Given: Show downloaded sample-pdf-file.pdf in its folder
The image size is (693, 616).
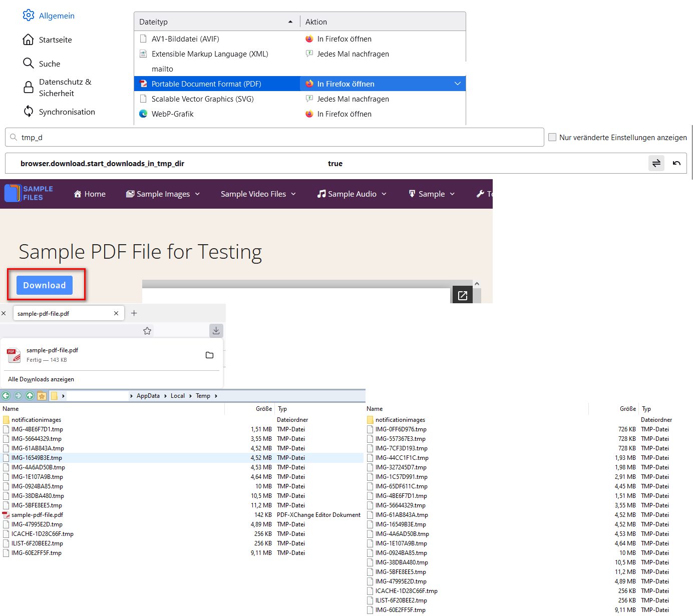Looking at the screenshot, I should tap(209, 355).
